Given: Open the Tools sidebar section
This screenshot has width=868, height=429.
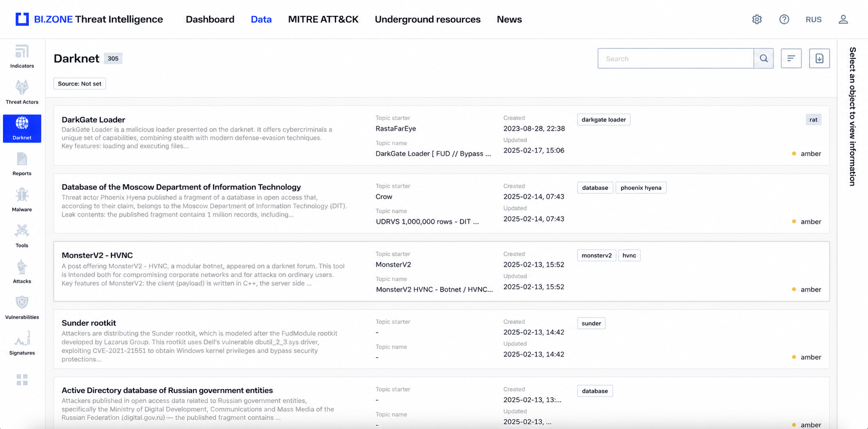Looking at the screenshot, I should [22, 236].
